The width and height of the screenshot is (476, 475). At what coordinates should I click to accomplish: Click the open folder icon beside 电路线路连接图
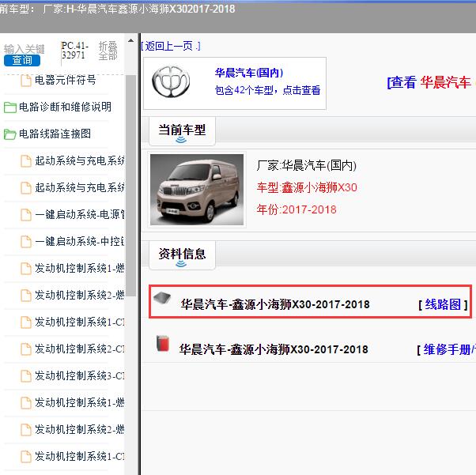click(10, 134)
